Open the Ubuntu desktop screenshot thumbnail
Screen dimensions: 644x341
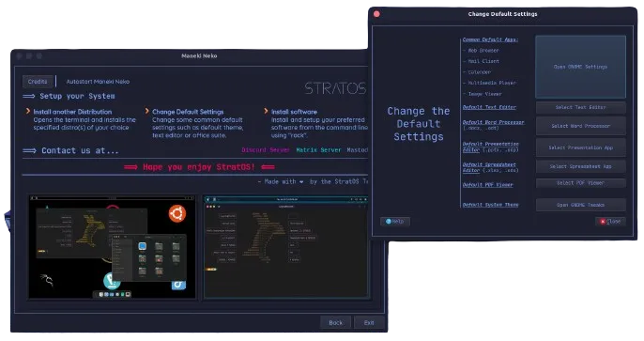point(112,247)
